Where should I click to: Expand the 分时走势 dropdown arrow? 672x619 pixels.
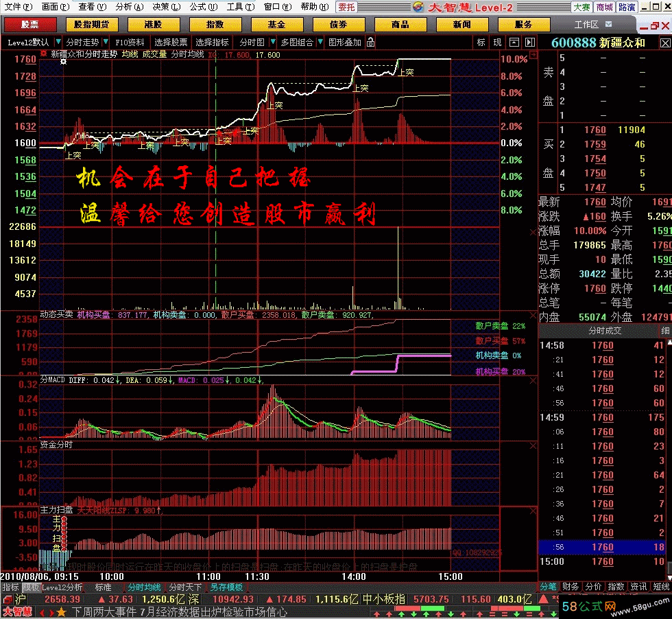(106, 42)
